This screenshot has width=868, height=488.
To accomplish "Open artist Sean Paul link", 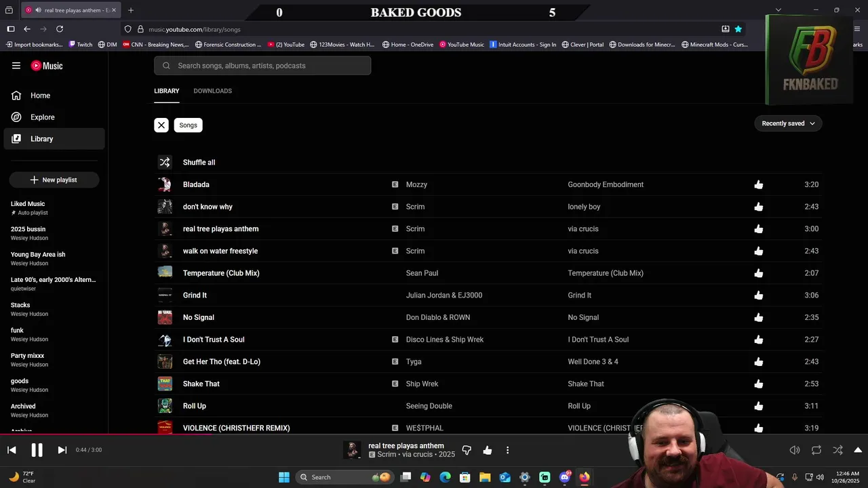I will [x=422, y=273].
